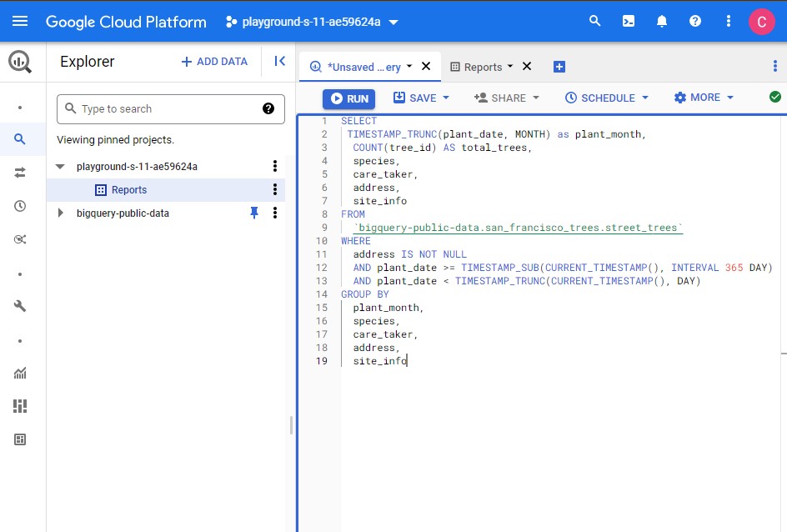Viewport: 787px width, 532px height.
Task: Run the query
Action: (x=348, y=98)
